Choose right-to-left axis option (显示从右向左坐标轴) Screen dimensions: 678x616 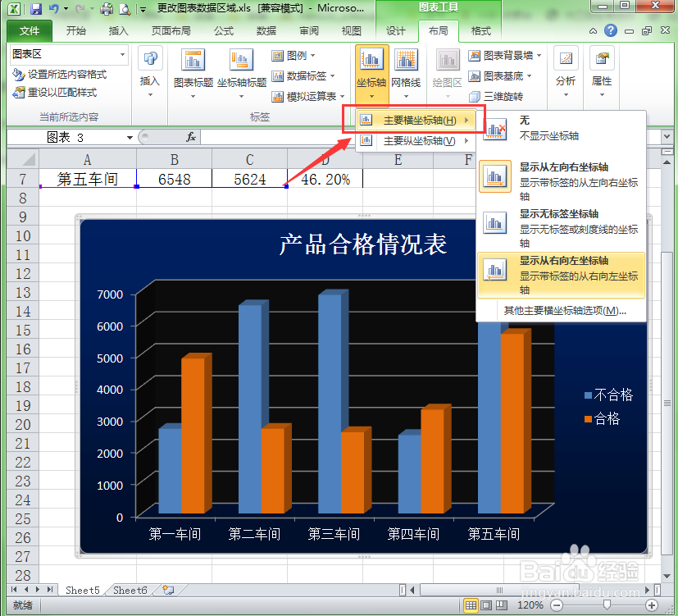click(562, 275)
